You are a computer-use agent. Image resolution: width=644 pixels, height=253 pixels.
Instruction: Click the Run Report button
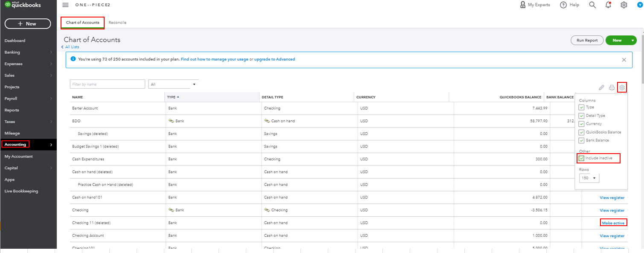[x=587, y=41]
